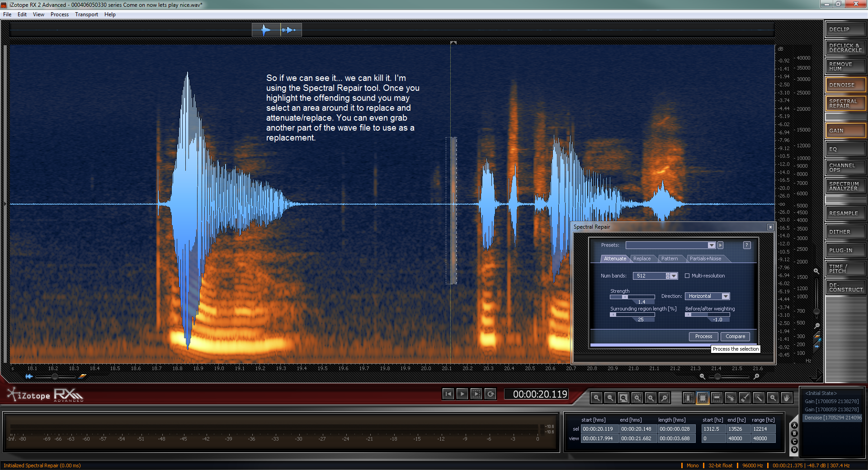The image size is (868, 470).
Task: Click the orange spectrogram icon at bottom left
Action: [82, 376]
